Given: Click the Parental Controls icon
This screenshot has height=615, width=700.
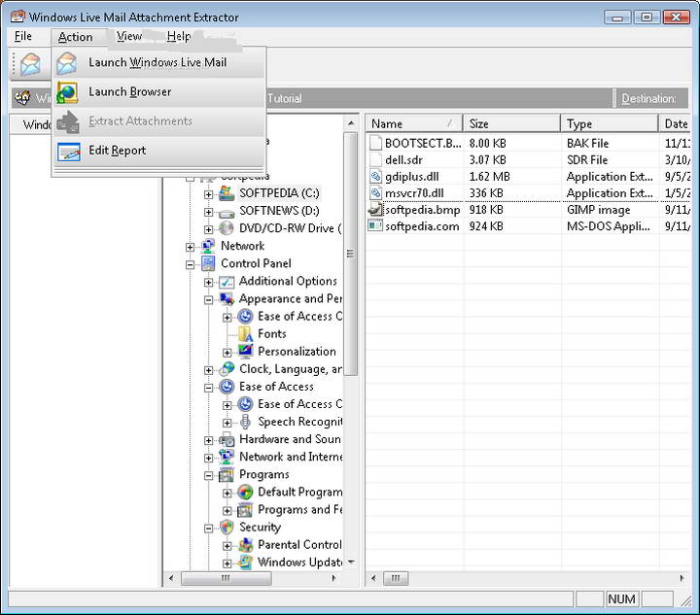Looking at the screenshot, I should tap(245, 545).
